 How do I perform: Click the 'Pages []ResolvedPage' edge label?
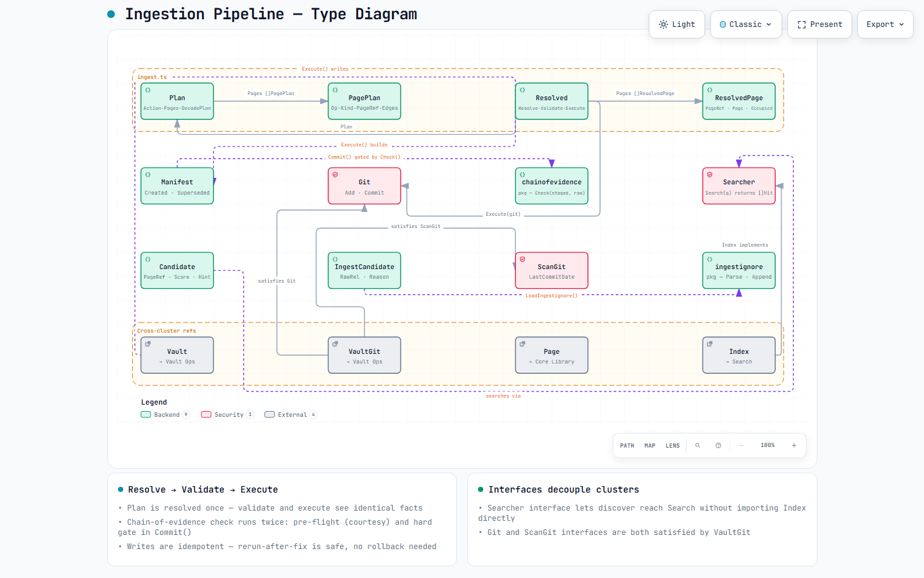tap(646, 93)
